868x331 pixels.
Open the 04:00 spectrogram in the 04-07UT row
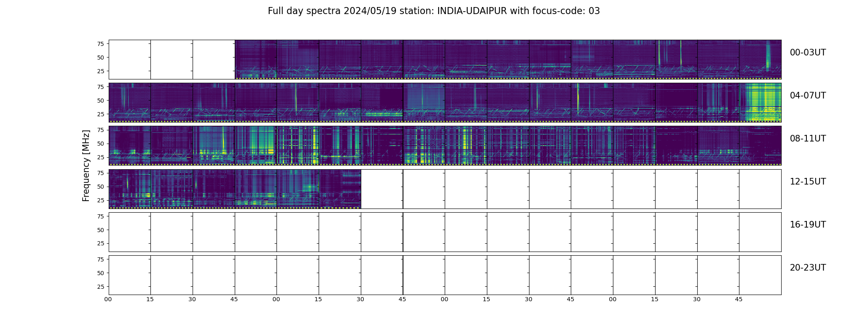(129, 103)
